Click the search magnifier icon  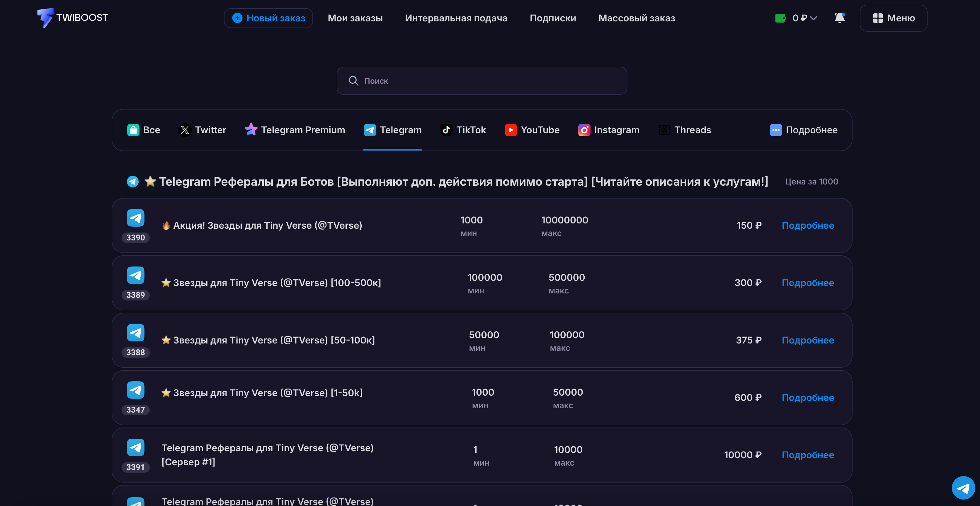pos(353,81)
